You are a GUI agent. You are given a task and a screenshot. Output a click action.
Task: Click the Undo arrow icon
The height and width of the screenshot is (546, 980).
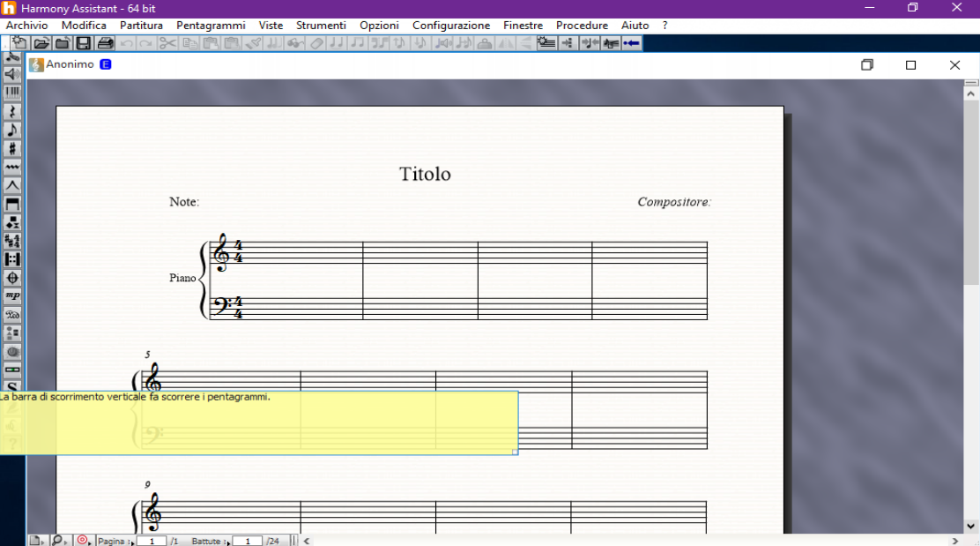(x=126, y=43)
